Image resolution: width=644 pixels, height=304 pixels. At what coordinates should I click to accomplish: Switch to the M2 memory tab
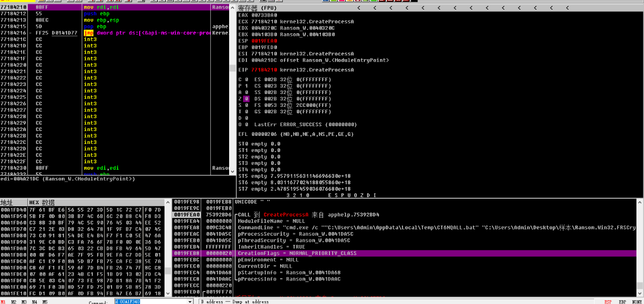point(14,302)
